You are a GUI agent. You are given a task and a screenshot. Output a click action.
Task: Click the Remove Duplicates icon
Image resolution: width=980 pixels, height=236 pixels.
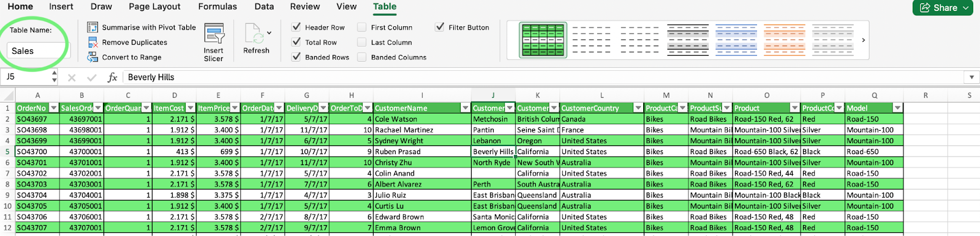[92, 42]
